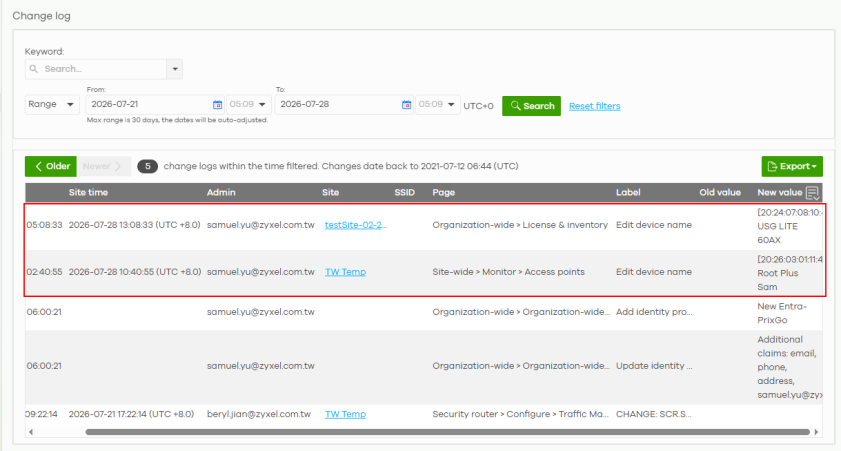Open the Export dropdown button
Screen dimensions: 841x451
792,166
